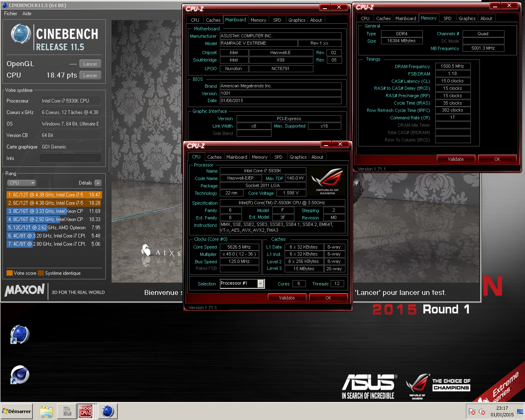Open Graphics tab in Mainboard CPU-Z window
Screen dimensions: 525x420
(297, 20)
